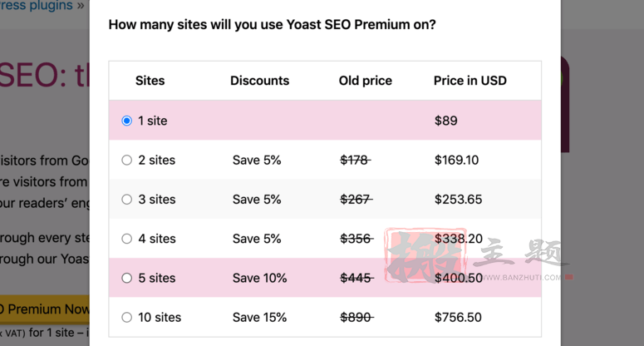This screenshot has height=346, width=644.
Task: Click the Old price column header
Action: [365, 81]
